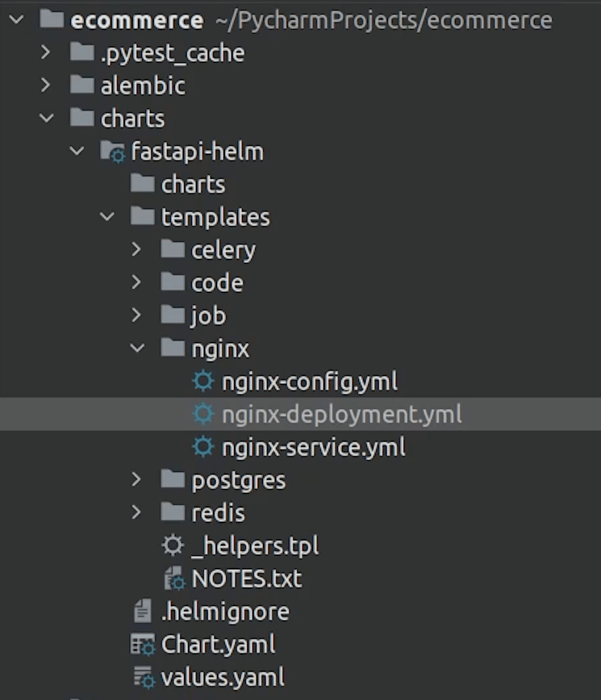Image resolution: width=601 pixels, height=700 pixels.
Task: Click the ecommerce root folder icon
Action: [52, 19]
